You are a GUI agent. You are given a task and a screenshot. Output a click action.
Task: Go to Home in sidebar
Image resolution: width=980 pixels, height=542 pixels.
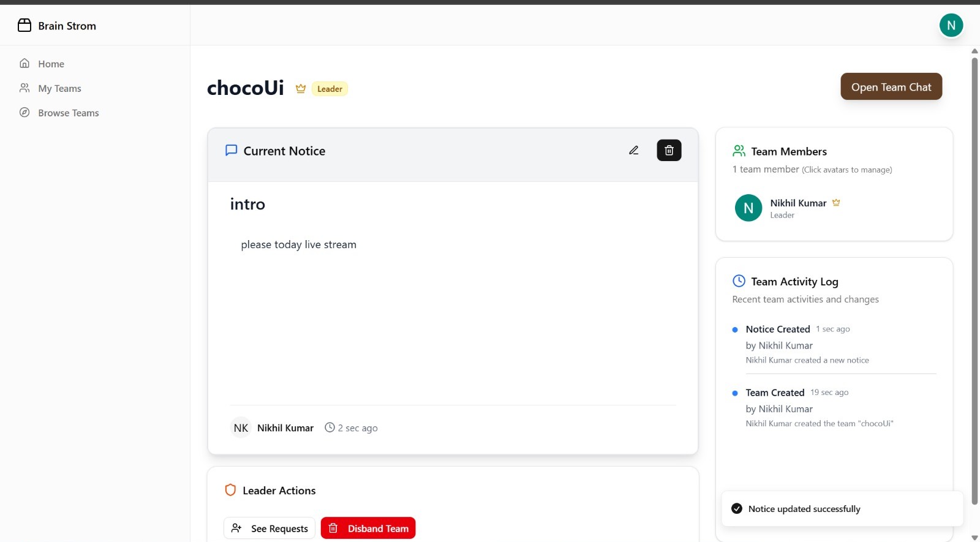coord(51,64)
